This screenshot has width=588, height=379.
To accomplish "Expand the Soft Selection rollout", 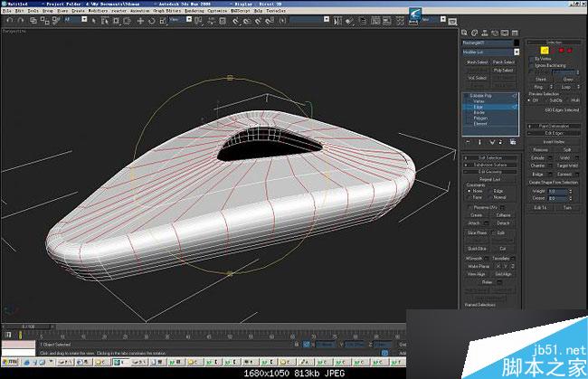I will [x=489, y=157].
